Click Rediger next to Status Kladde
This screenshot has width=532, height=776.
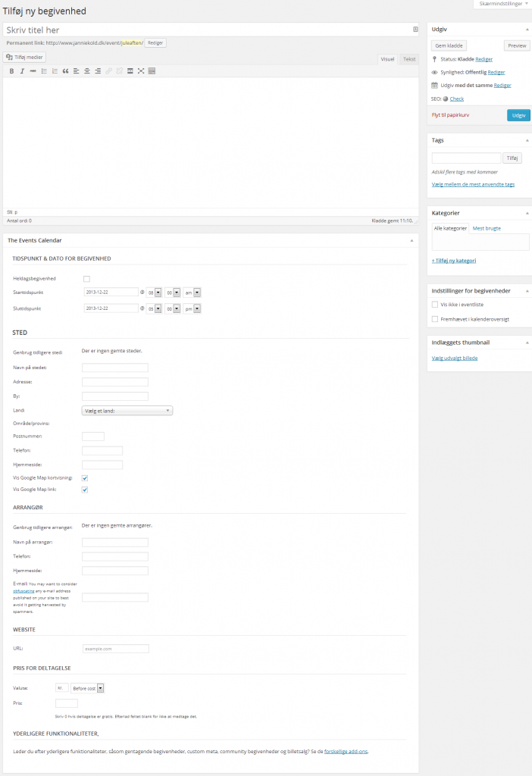click(x=484, y=59)
